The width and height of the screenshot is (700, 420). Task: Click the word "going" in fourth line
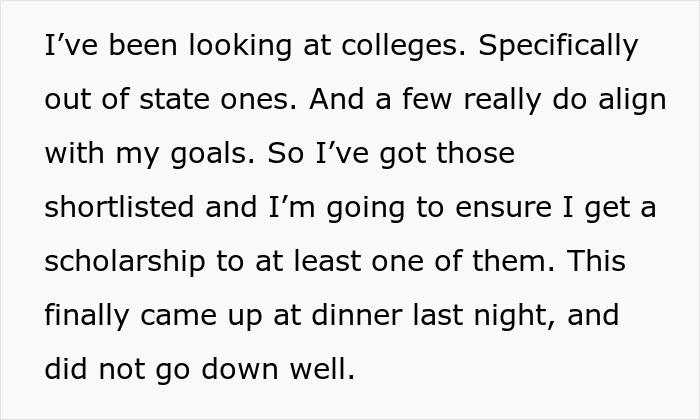click(x=366, y=209)
